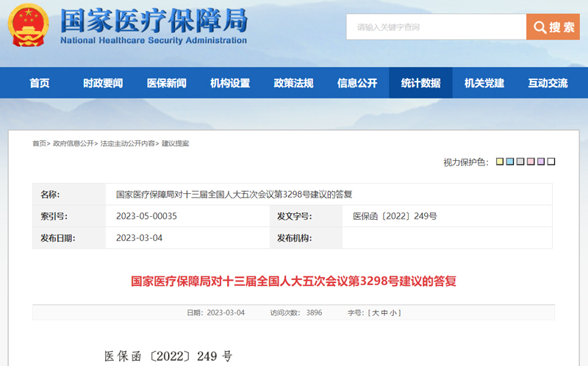Click the orange 搜索 search button

553,27
